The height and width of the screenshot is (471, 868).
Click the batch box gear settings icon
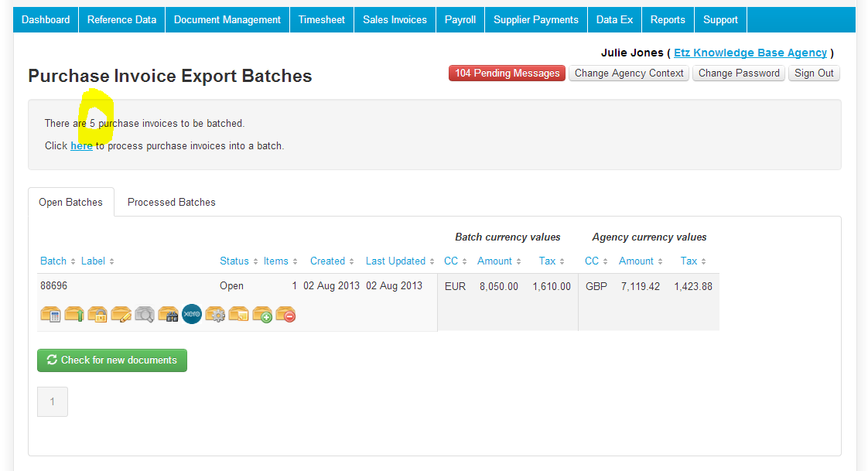(x=215, y=314)
